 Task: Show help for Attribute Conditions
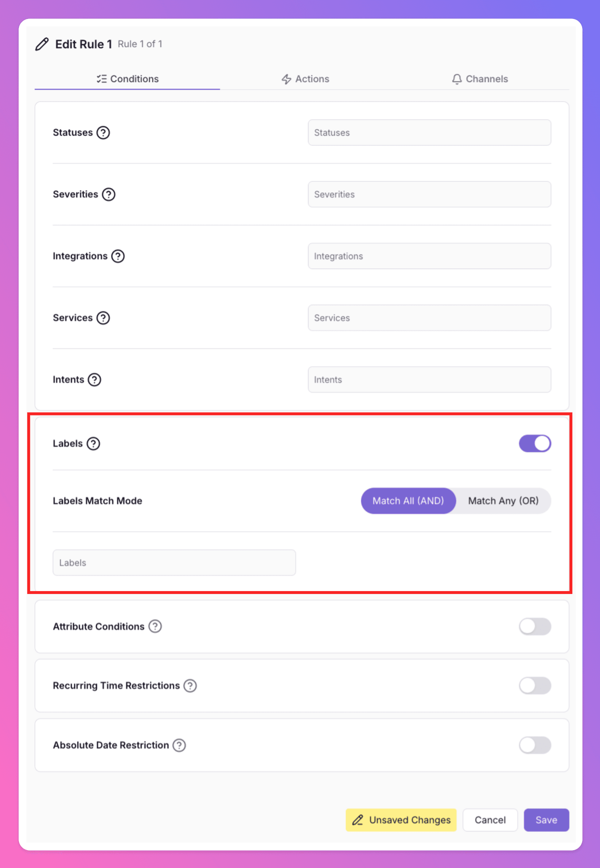155,626
